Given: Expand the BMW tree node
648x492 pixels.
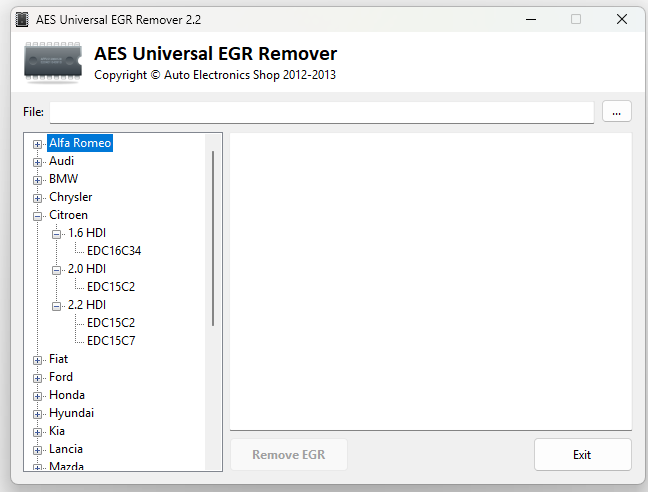Looking at the screenshot, I should pyautogui.click(x=37, y=181).
